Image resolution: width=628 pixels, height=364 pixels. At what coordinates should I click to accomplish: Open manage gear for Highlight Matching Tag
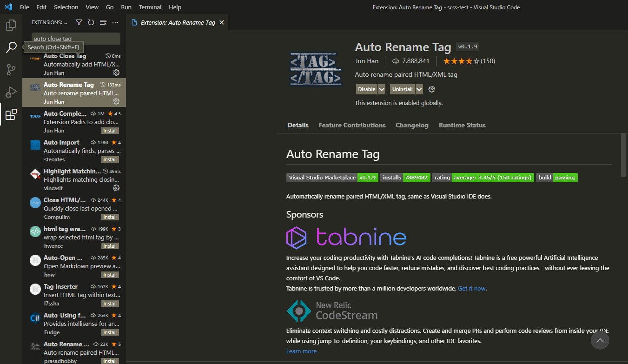coord(116,188)
